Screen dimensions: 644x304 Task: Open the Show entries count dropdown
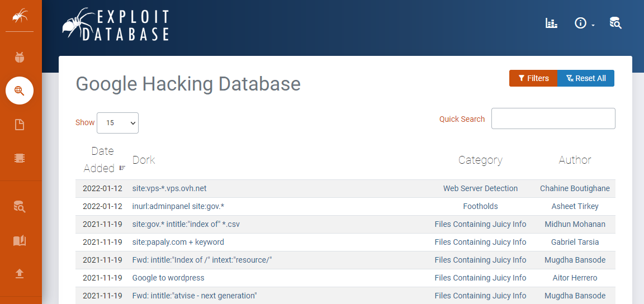(117, 123)
